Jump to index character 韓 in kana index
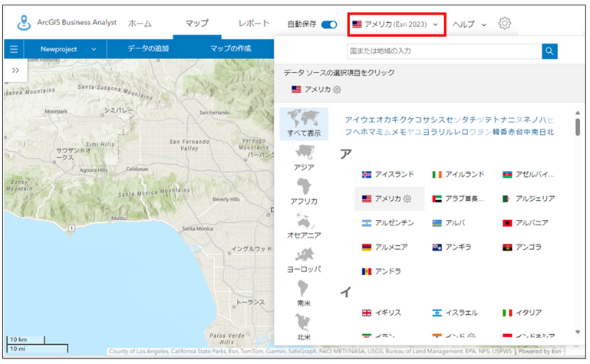The width and height of the screenshot is (590, 364). click(x=496, y=132)
